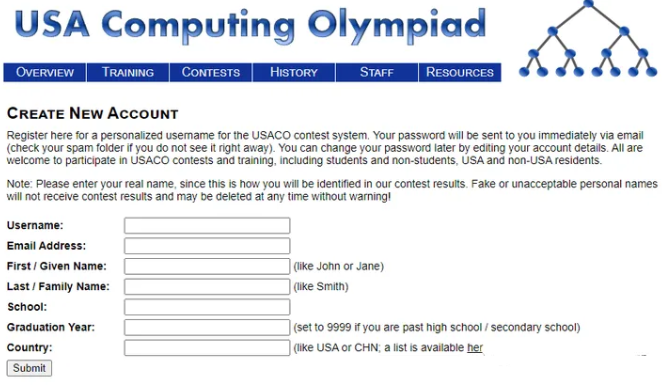Click the Graduation Year input field
The image size is (662, 386).
click(207, 327)
